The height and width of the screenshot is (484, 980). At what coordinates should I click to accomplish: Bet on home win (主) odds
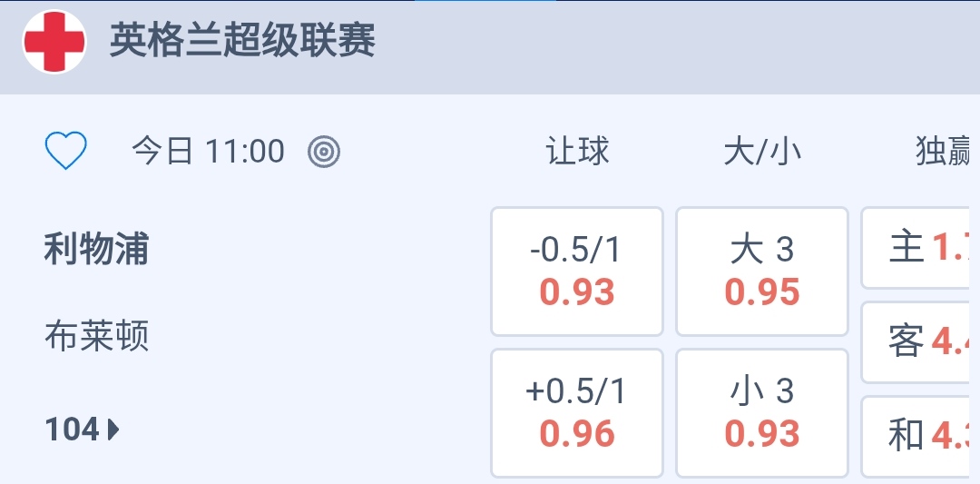[x=920, y=247]
